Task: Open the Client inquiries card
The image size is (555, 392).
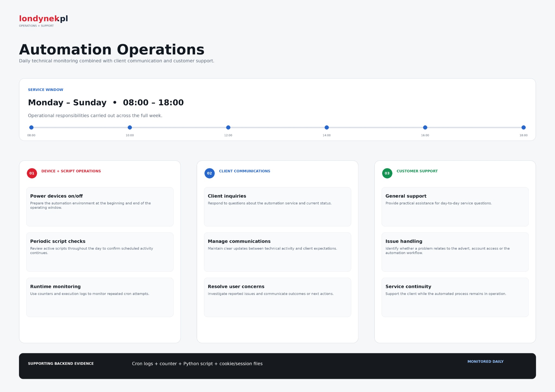Action: pyautogui.click(x=277, y=207)
